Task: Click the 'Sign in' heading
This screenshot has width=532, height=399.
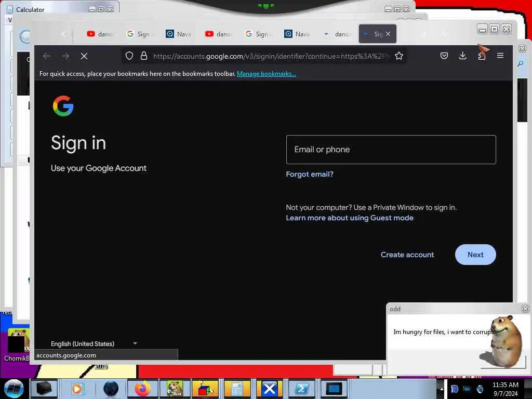Action: [x=78, y=143]
